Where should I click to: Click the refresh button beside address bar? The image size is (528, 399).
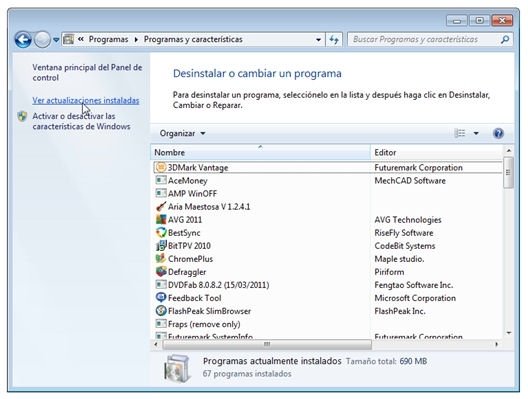pyautogui.click(x=334, y=40)
